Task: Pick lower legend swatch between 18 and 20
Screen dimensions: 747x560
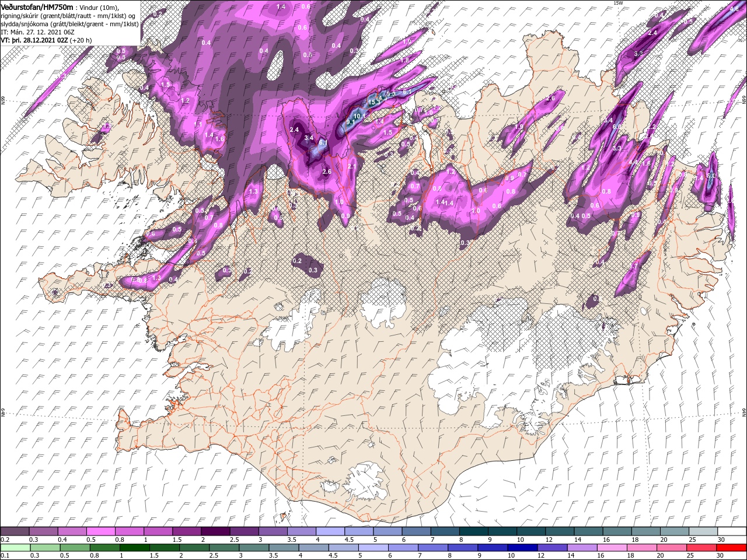Action: 642,548
